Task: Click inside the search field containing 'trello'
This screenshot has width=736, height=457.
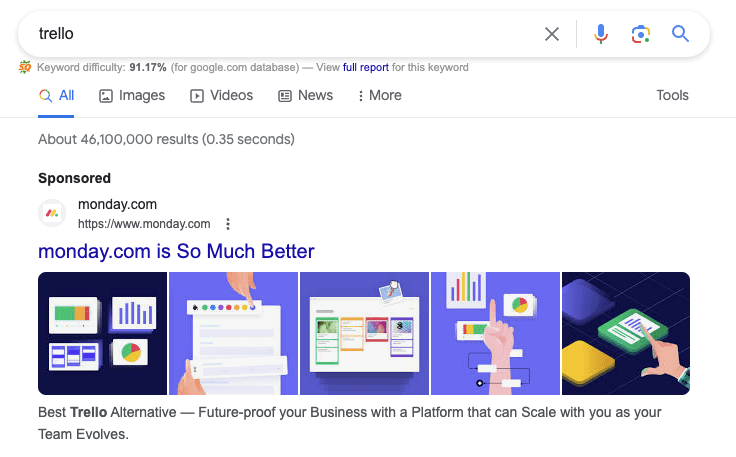Action: pyautogui.click(x=280, y=34)
